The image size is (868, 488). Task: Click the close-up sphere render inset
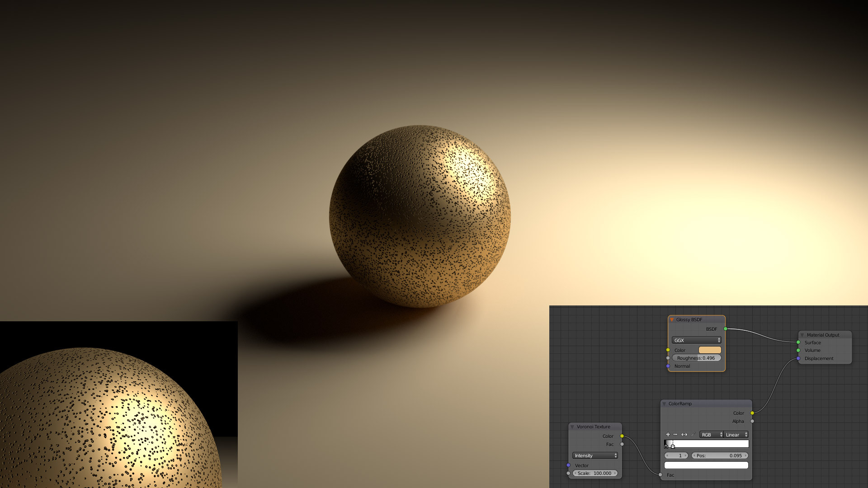(118, 404)
